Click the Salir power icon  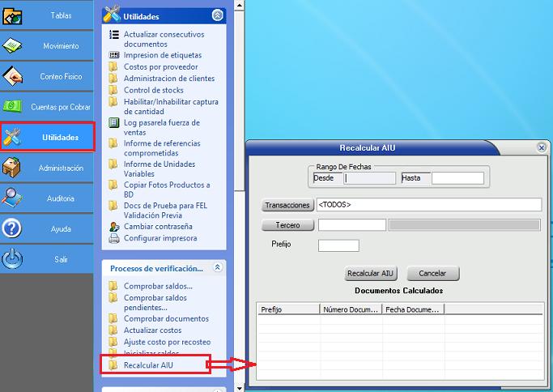[13, 258]
